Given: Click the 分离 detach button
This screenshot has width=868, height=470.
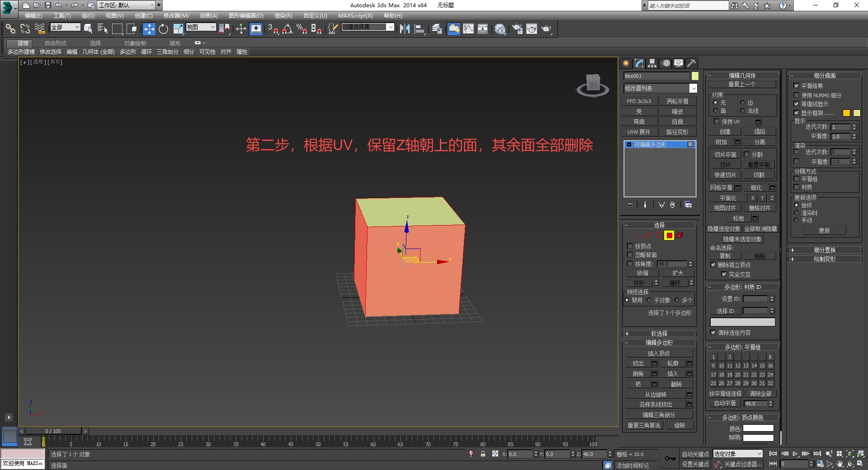Looking at the screenshot, I should point(759,142).
